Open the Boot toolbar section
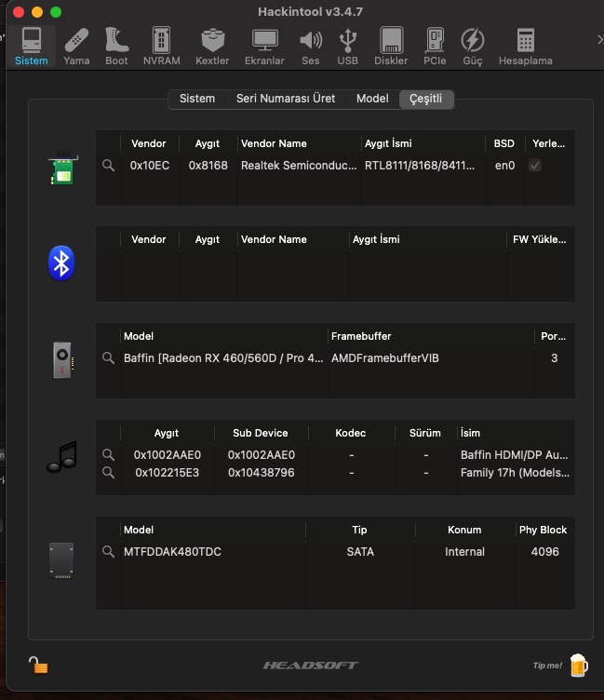 116,46
